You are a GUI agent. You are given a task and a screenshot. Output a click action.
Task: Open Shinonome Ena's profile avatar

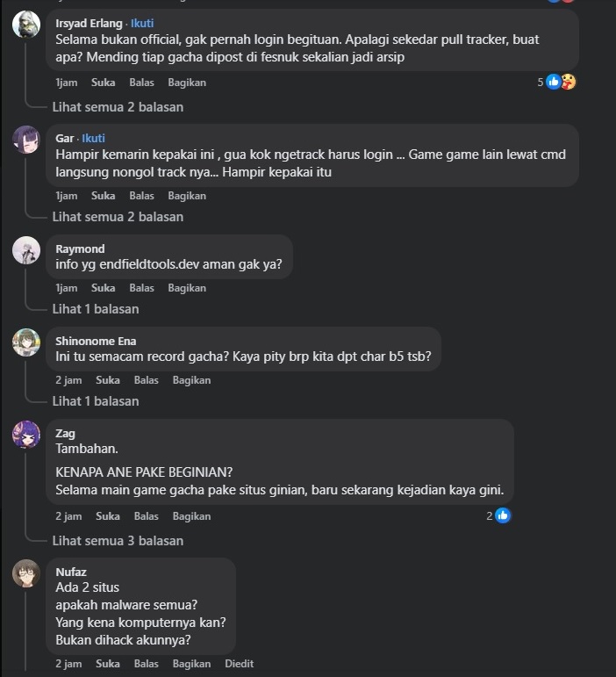coord(26,342)
